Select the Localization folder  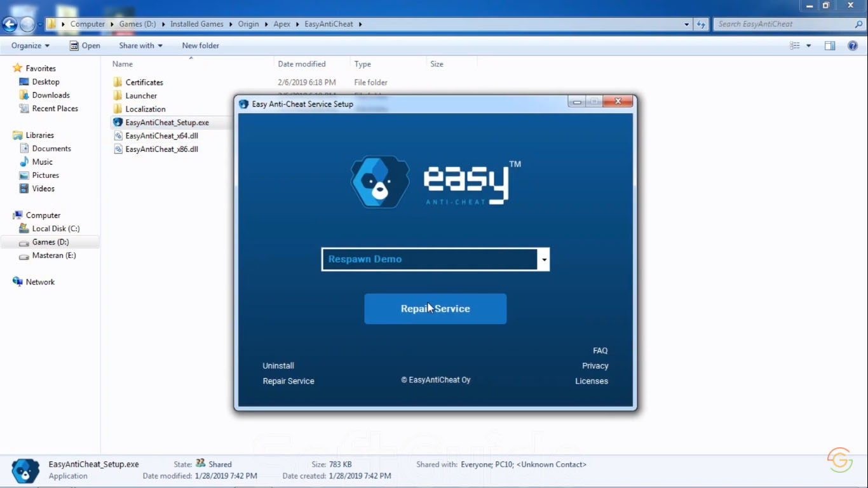tap(146, 109)
